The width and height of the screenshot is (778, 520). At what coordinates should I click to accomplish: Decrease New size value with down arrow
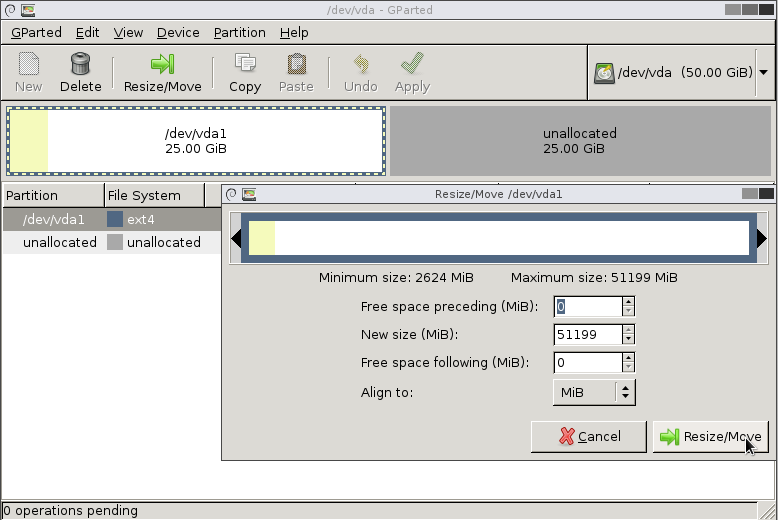629,339
